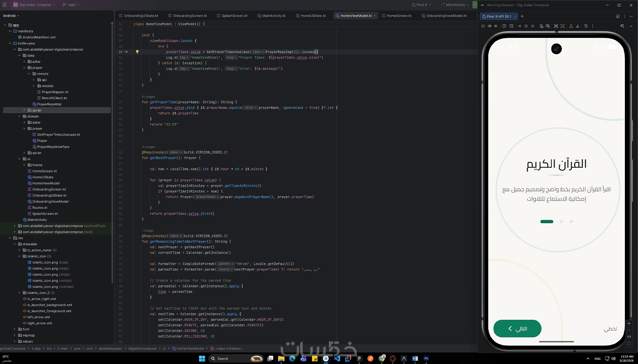
Task: Switch to OnboardingViewModel.kt tab
Action: click(x=444, y=16)
